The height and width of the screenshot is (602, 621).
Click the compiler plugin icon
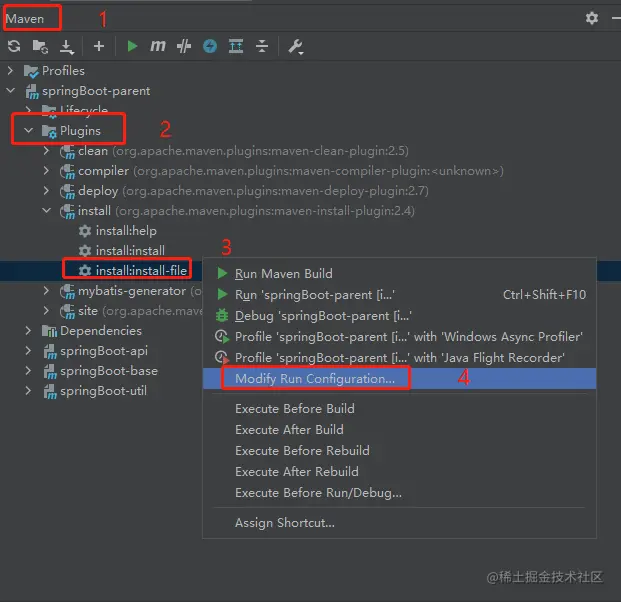(x=67, y=171)
